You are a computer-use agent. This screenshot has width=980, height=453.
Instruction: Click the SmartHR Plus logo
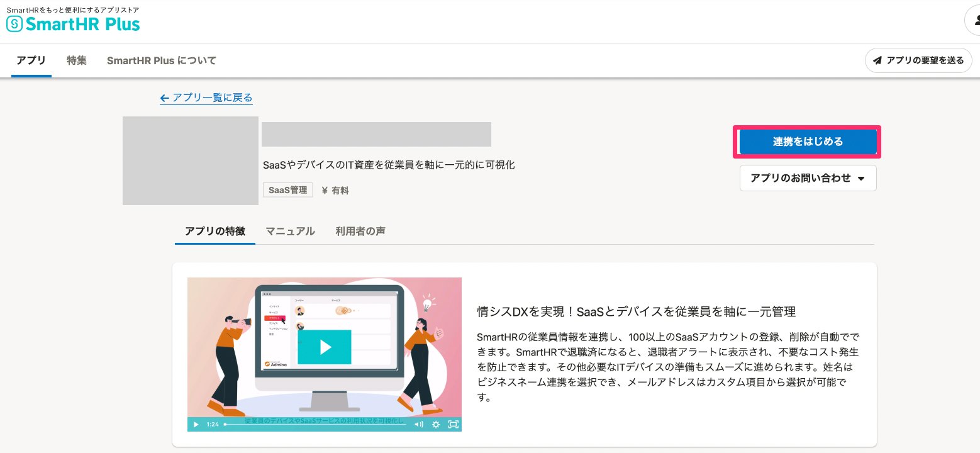73,24
